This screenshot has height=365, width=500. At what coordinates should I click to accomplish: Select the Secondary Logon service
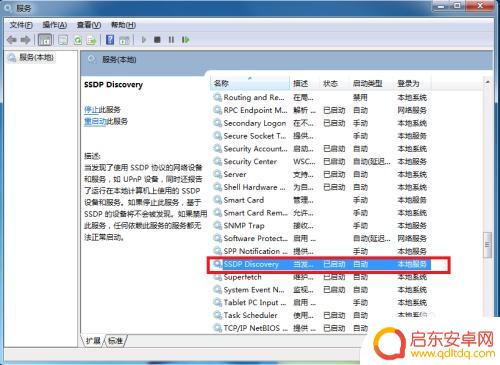click(x=322, y=123)
